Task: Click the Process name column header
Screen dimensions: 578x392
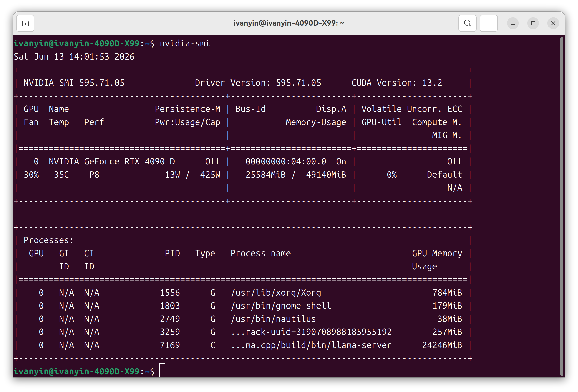Action: click(x=261, y=253)
